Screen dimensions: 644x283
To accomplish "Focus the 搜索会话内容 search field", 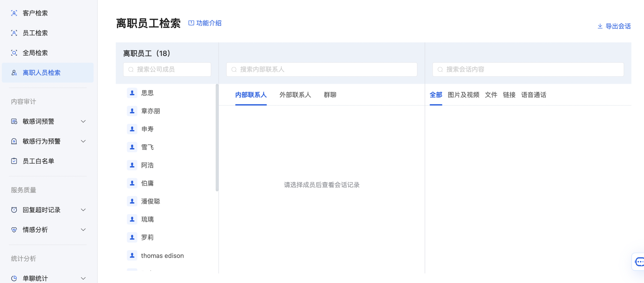I will click(x=528, y=70).
